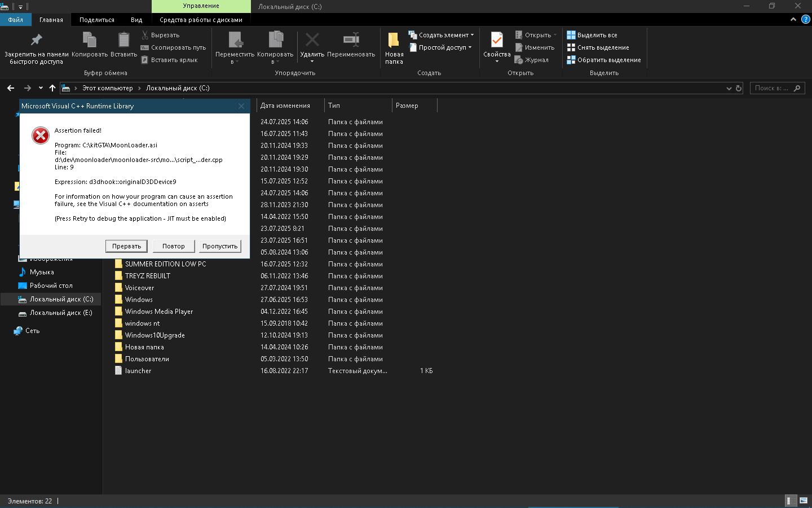Choose Вставить ярлык in ribbon

click(x=169, y=60)
